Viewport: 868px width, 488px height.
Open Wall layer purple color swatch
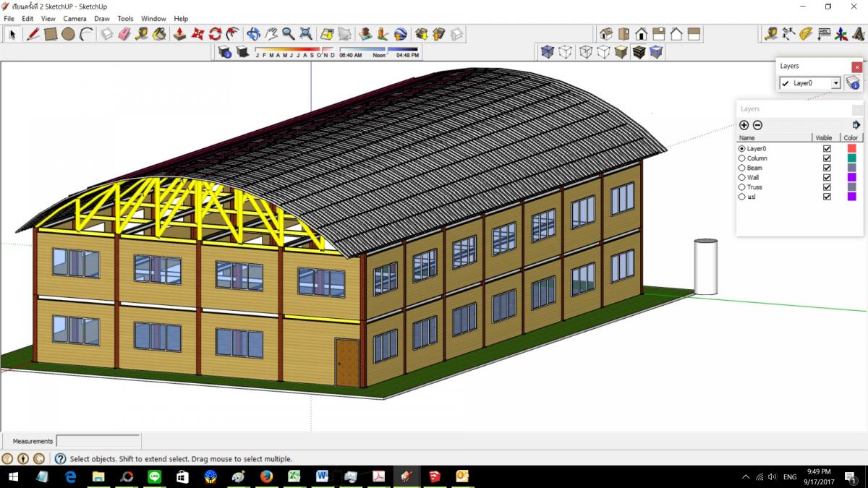click(x=851, y=177)
